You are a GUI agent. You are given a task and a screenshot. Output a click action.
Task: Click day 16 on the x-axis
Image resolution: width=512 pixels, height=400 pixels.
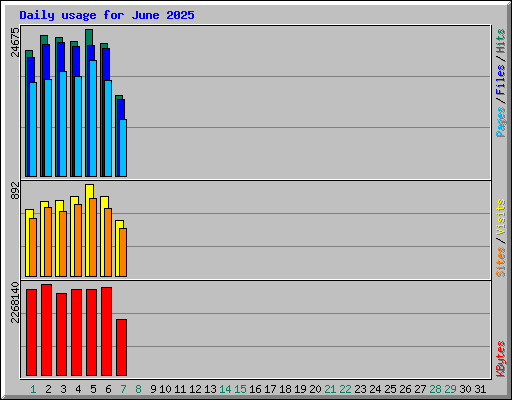click(255, 389)
